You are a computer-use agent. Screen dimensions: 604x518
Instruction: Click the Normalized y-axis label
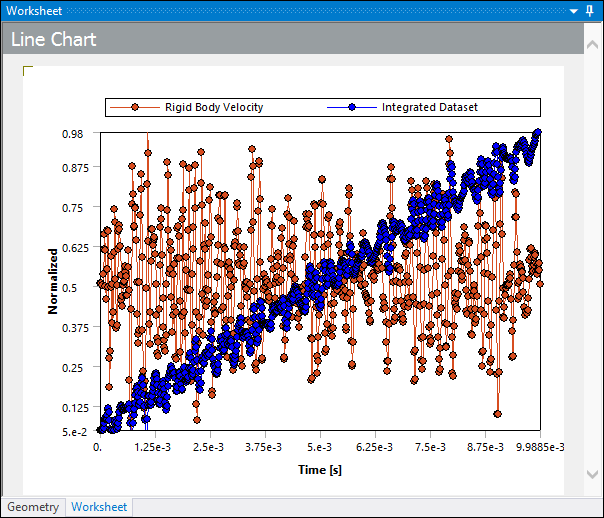52,281
